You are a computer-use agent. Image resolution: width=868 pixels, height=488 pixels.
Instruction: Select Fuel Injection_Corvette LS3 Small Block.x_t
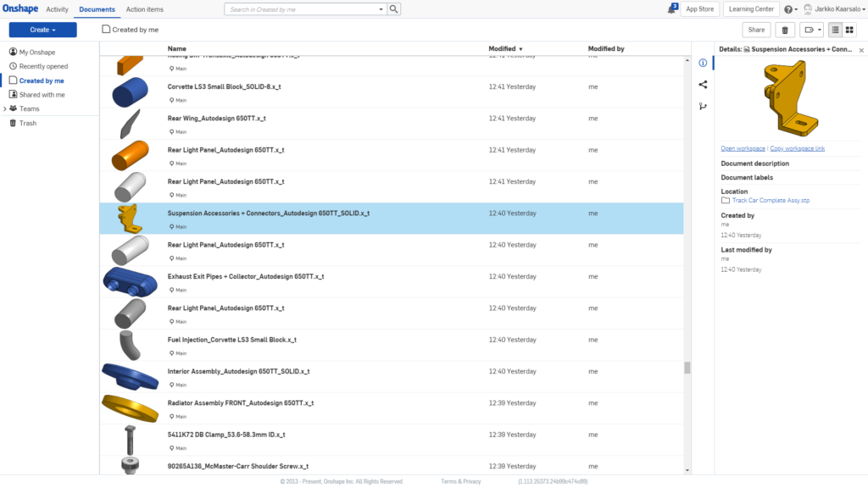click(232, 340)
